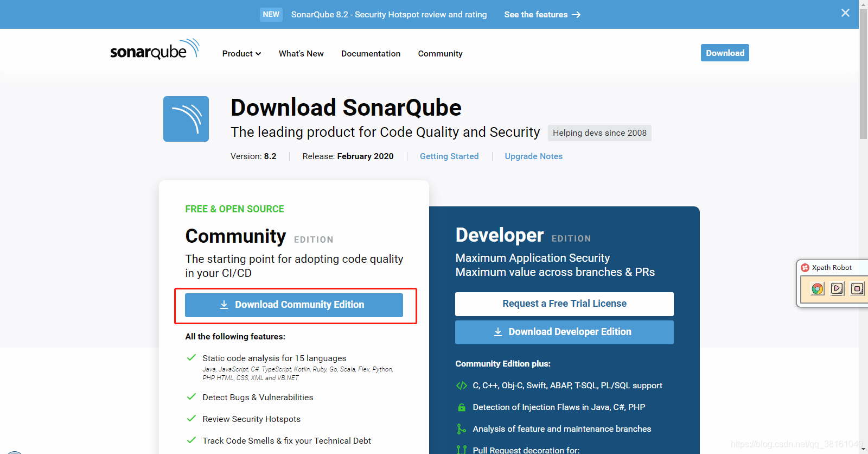Screen dimensions: 868x454
Task: Click the NEW badge in banner
Action: click(271, 15)
